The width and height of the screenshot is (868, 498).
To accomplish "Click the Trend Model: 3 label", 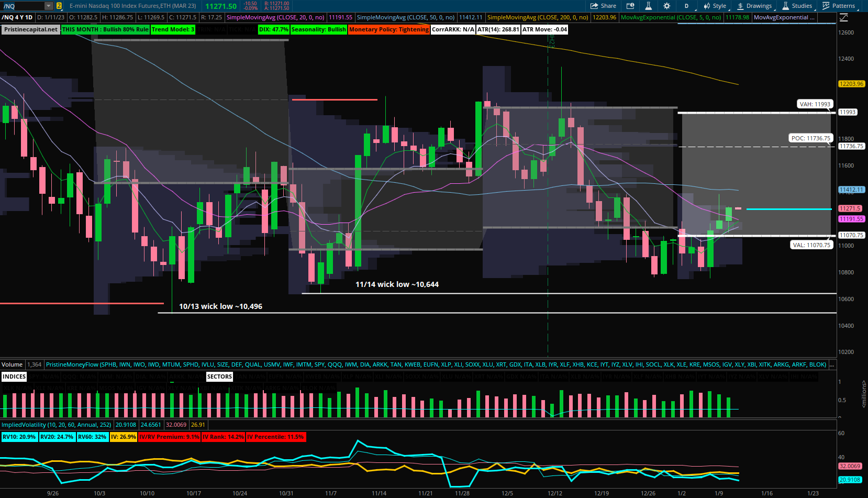I will tap(173, 29).
